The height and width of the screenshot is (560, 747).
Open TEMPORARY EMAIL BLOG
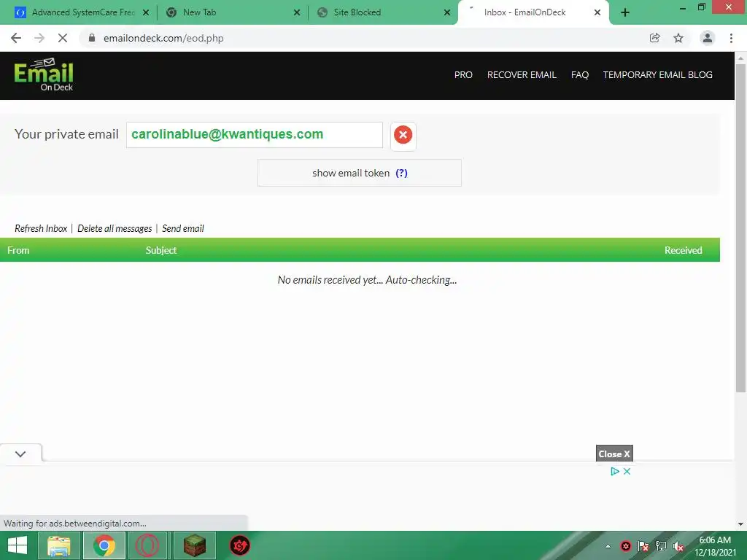[657, 75]
